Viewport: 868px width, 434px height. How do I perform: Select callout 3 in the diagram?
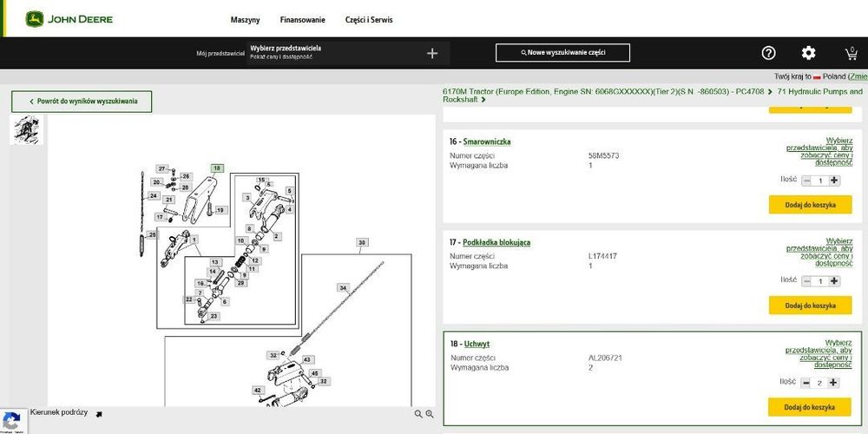247,197
